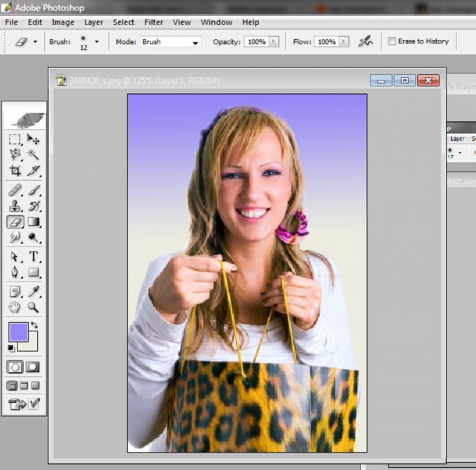Choose the Hand tool
Viewport: 476px width, 470px height.
(x=15, y=307)
